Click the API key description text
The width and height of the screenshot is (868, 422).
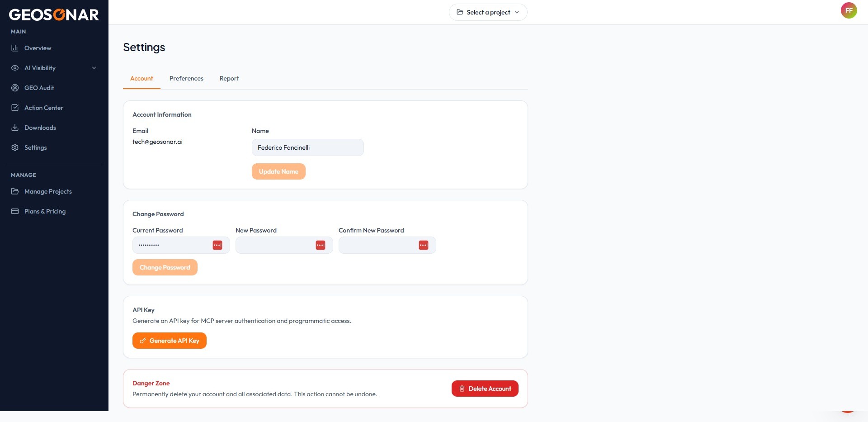pyautogui.click(x=242, y=321)
